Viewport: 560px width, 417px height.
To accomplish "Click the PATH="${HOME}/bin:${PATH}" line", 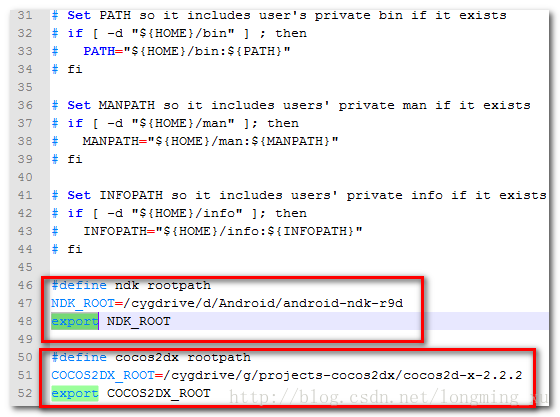I will [x=171, y=51].
